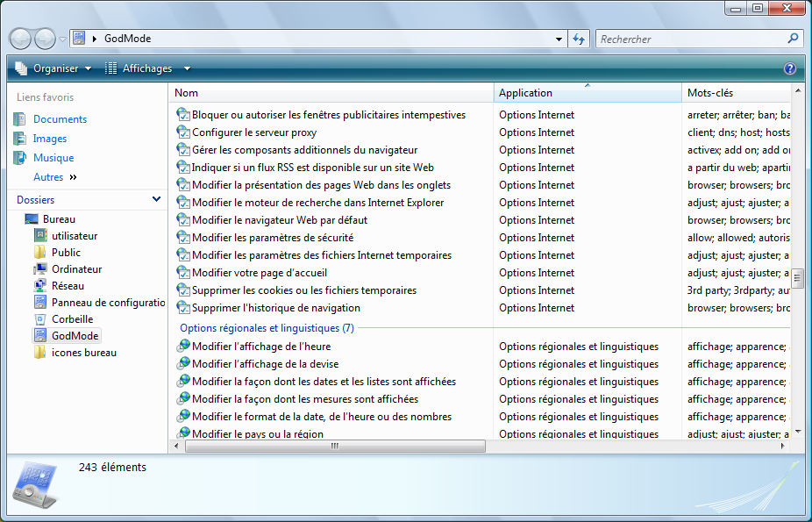This screenshot has height=522, width=812.
Task: Click in the Rechercher search field
Action: (x=689, y=39)
